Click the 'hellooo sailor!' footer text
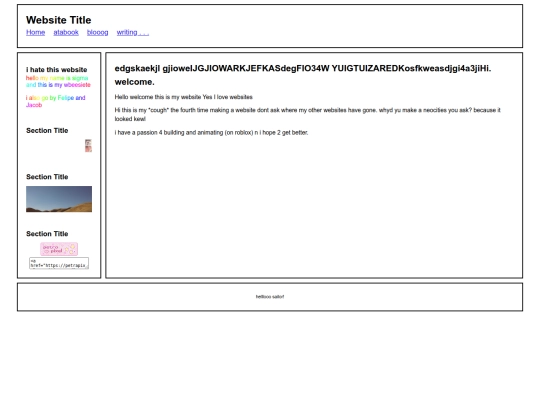The image size is (540, 405). (270, 297)
